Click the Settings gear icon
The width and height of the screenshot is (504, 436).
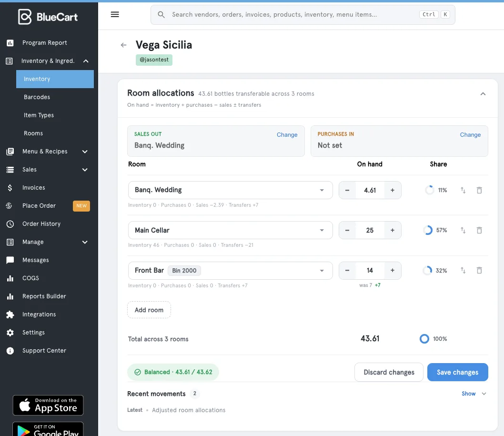point(10,333)
